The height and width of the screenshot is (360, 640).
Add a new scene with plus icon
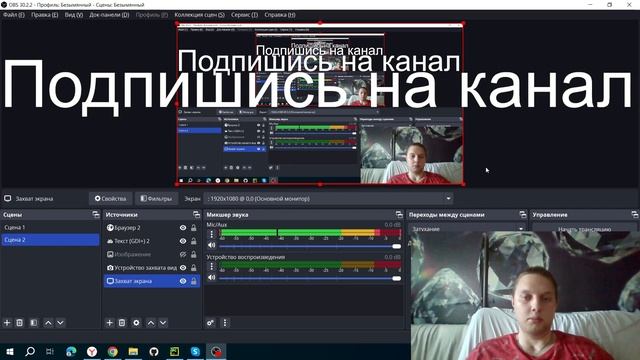[x=7, y=323]
